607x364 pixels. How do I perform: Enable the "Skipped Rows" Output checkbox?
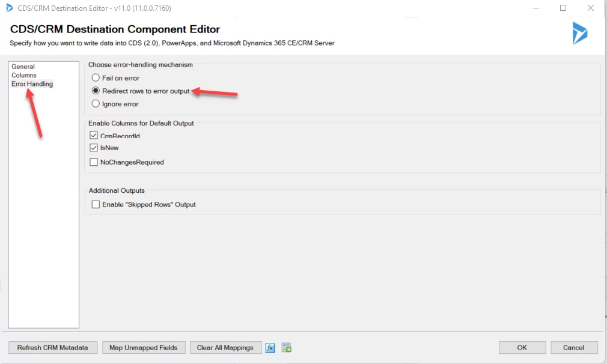tap(96, 204)
